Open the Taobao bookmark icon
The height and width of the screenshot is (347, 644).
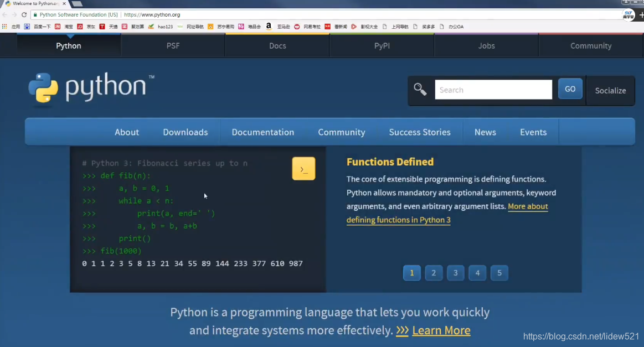[x=58, y=26]
